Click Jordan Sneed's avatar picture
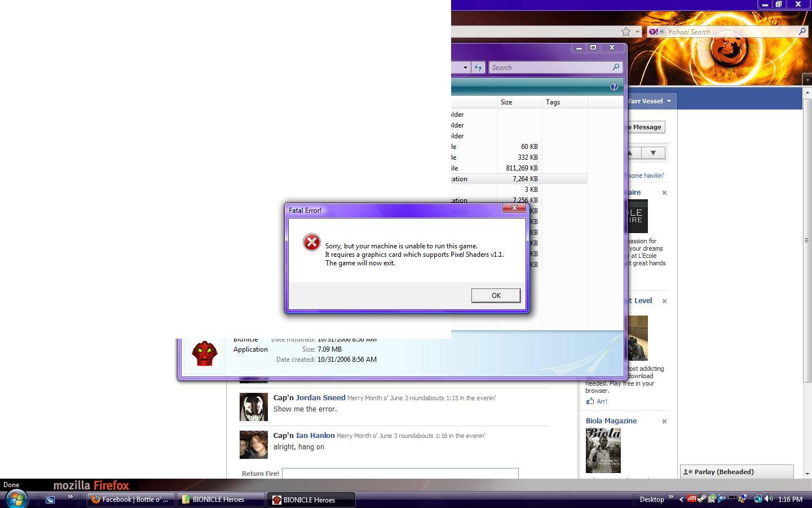The height and width of the screenshot is (508, 812). [x=254, y=407]
